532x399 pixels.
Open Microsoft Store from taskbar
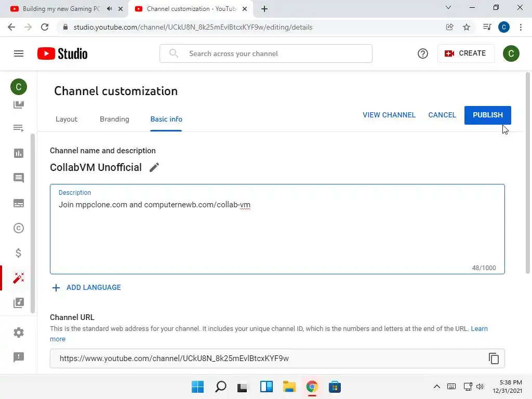(x=335, y=387)
